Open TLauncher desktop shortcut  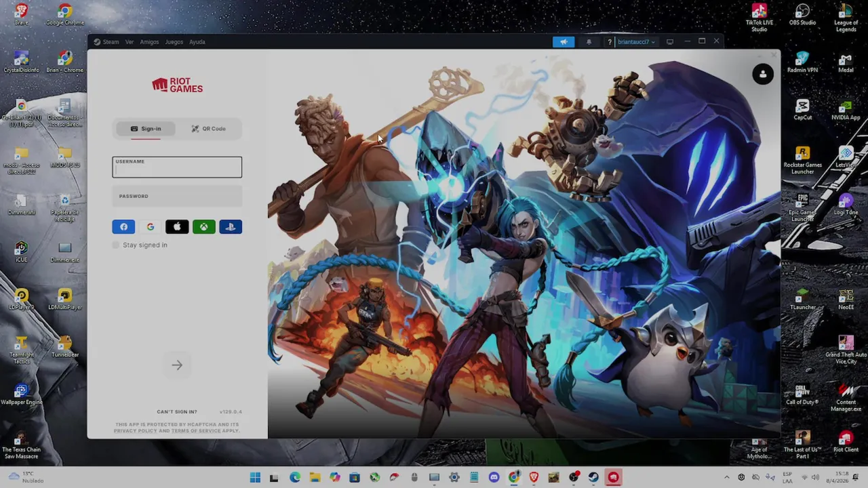coord(803,299)
